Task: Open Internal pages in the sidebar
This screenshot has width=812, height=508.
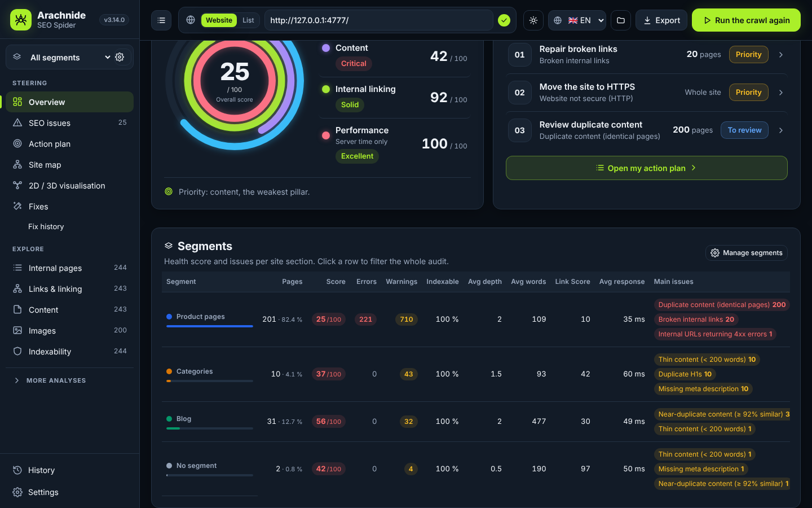Action: point(69,268)
